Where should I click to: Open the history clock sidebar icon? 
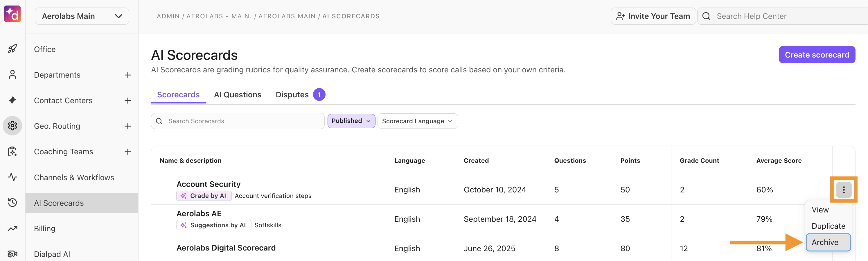click(12, 203)
